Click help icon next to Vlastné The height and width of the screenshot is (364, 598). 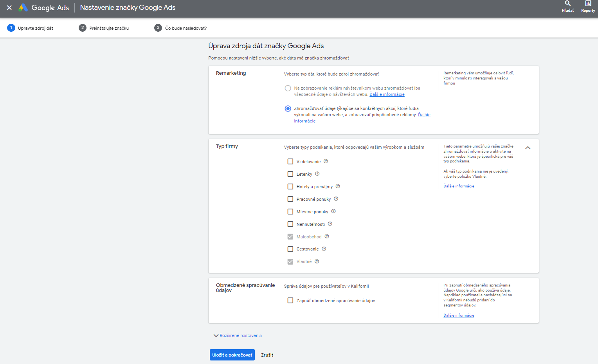click(x=317, y=261)
